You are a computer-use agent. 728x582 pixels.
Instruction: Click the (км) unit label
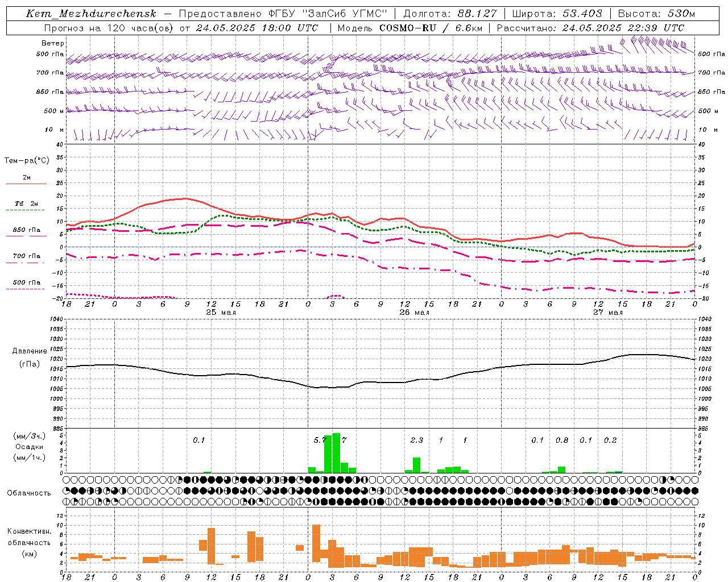pos(29,553)
